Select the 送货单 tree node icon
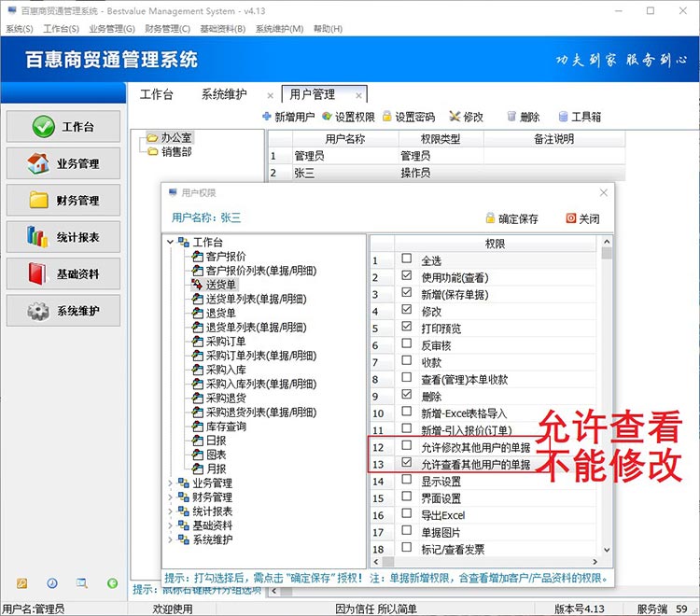The height and width of the screenshot is (616, 700). [197, 285]
